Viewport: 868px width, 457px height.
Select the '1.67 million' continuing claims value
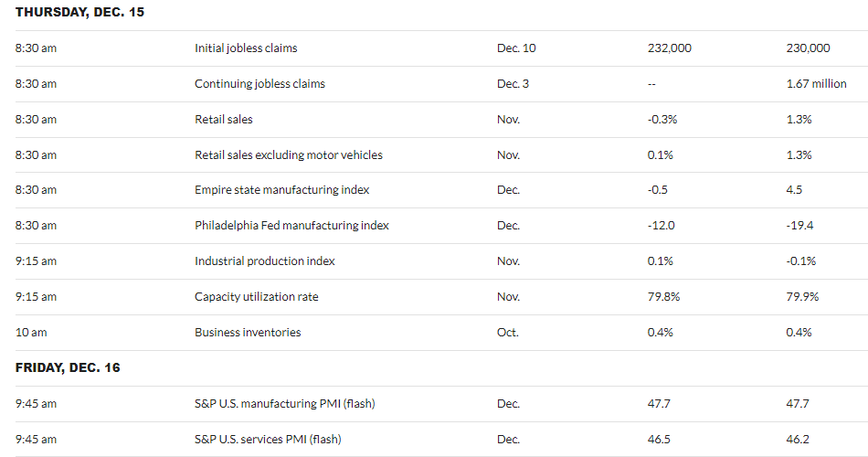click(x=816, y=84)
